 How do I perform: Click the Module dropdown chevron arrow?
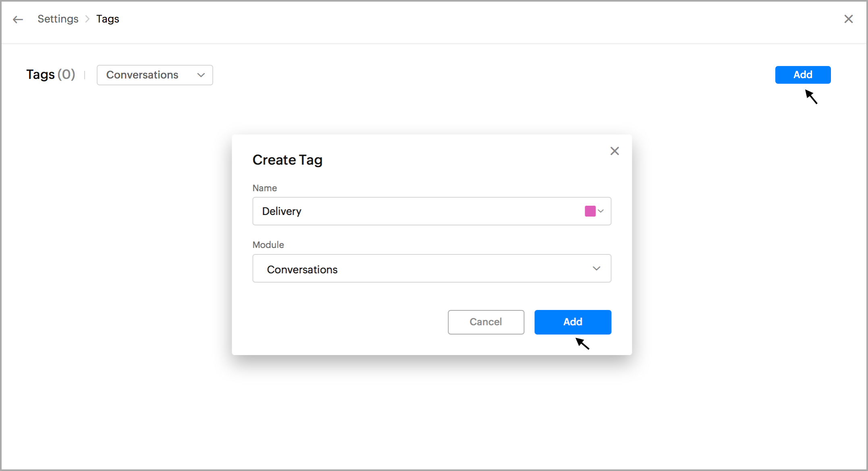[x=596, y=269]
